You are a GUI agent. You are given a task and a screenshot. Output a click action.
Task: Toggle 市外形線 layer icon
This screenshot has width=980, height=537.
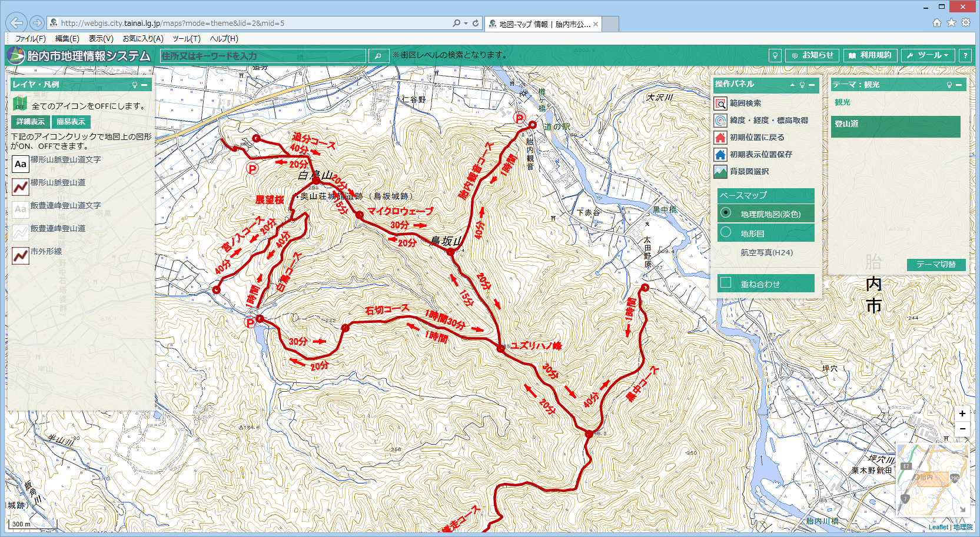point(20,256)
